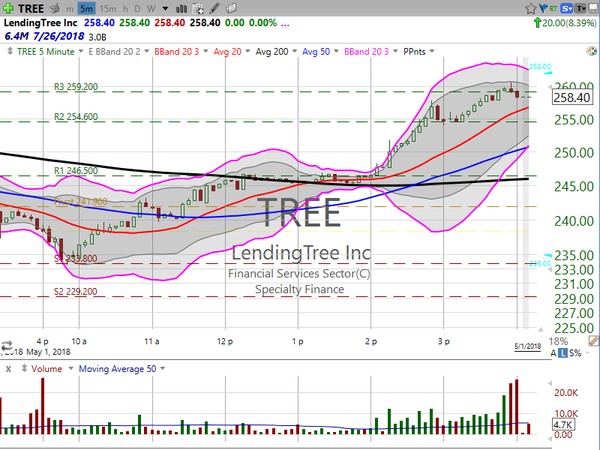The height and width of the screenshot is (450, 600).
Task: Click the up-down sort arrows beside TREE 5 Minute
Action: (10, 51)
